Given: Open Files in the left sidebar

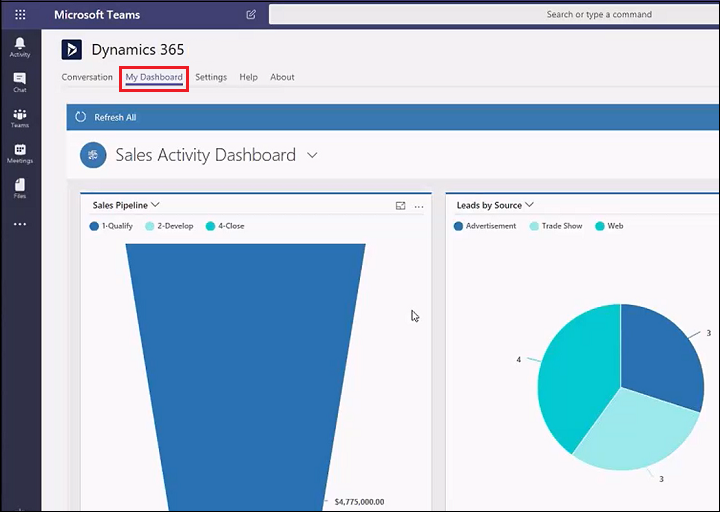Looking at the screenshot, I should point(20,189).
